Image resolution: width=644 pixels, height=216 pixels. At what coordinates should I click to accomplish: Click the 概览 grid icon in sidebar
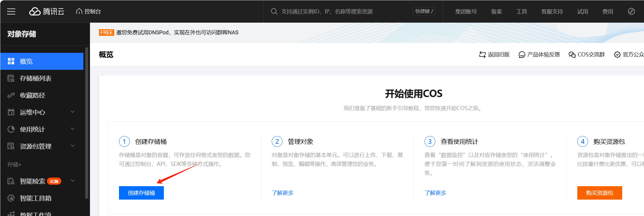[x=11, y=61]
